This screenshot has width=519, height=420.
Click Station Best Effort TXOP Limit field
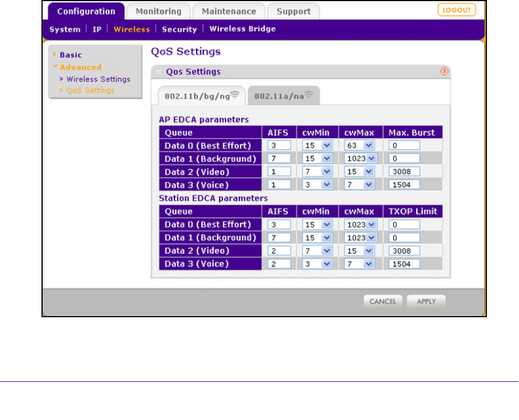tap(404, 224)
